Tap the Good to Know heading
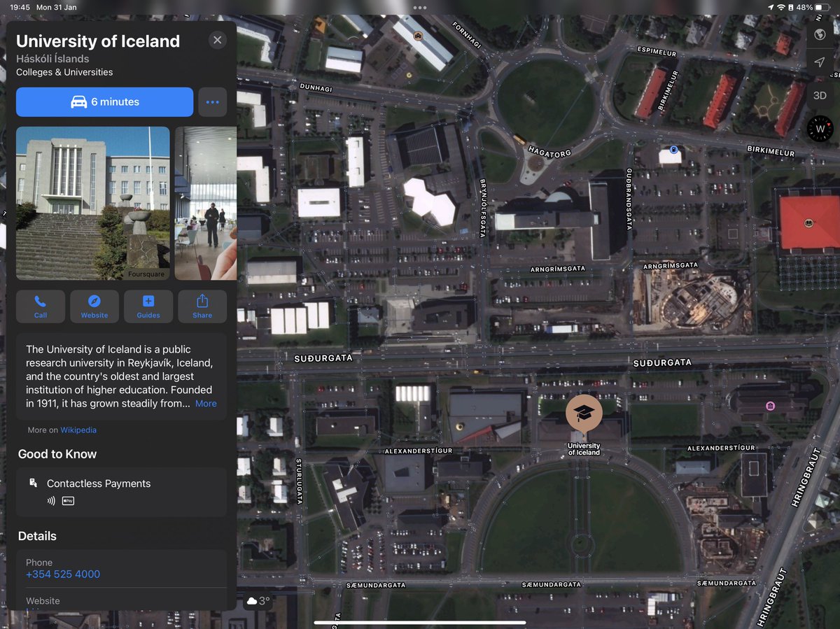 tap(57, 454)
